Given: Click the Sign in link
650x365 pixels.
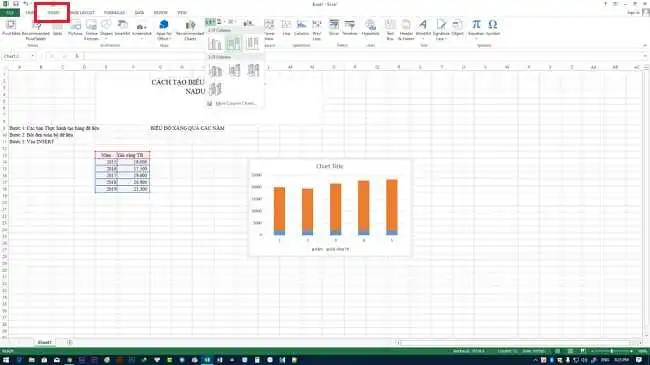Looking at the screenshot, I should click(633, 13).
